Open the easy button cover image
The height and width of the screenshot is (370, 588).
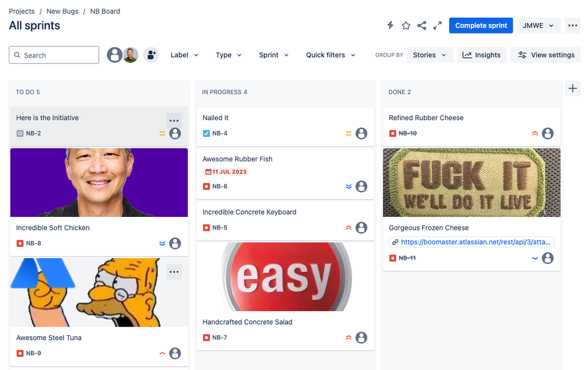[285, 276]
